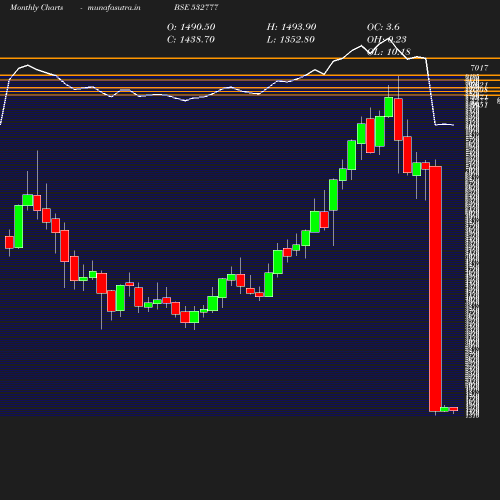Click the "BSE 532777" symbol label
This screenshot has height=500, width=500.
[196, 8]
